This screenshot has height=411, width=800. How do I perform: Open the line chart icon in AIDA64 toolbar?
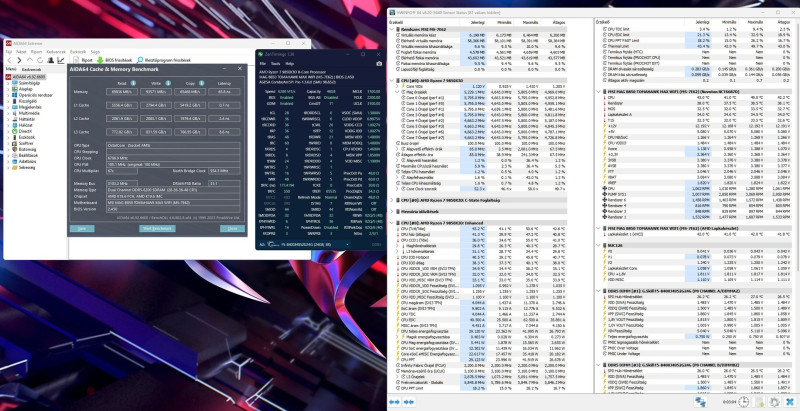tap(61, 60)
